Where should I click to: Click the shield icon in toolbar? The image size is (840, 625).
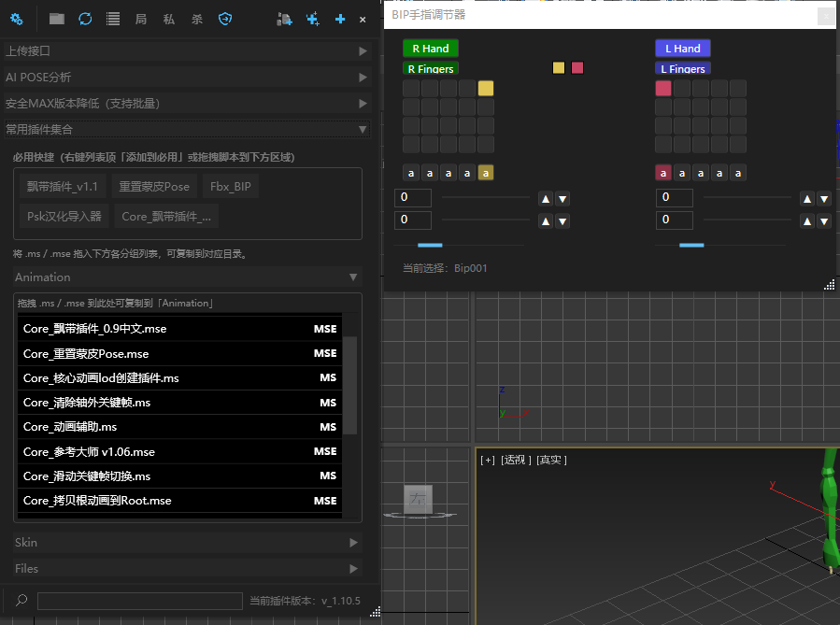pos(225,20)
